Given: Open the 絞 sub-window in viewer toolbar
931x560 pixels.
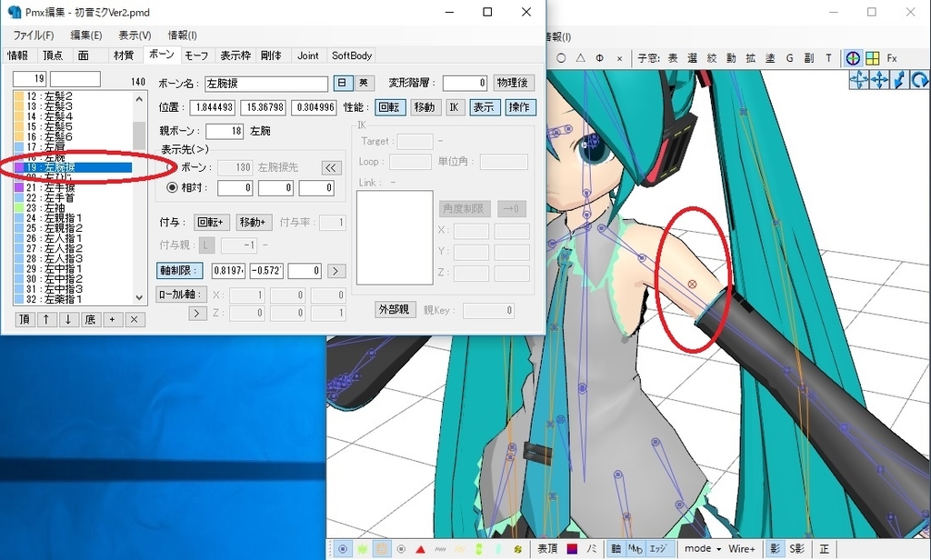Looking at the screenshot, I should pos(712,58).
